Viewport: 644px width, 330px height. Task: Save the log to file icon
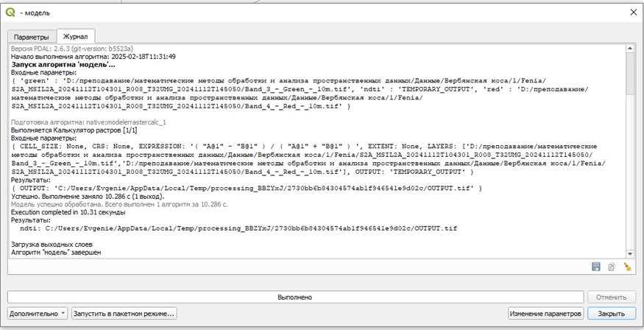[596, 267]
